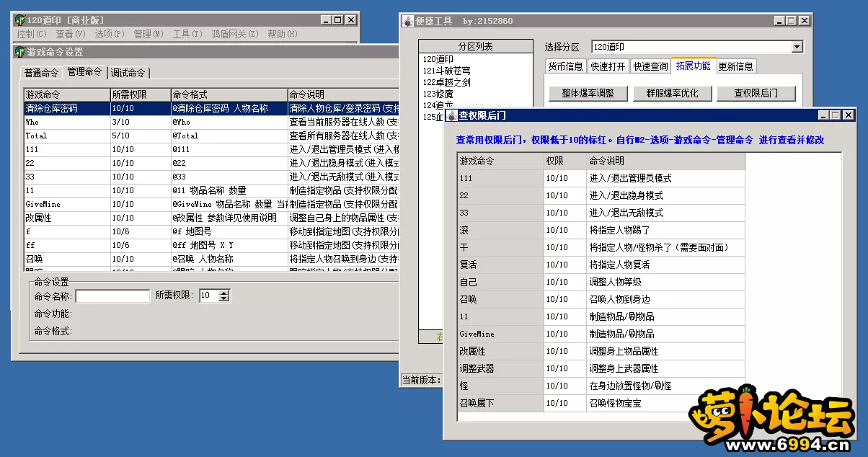Click the 群服爆率优化 button
Viewport: 868px width, 457px height.
(x=672, y=93)
